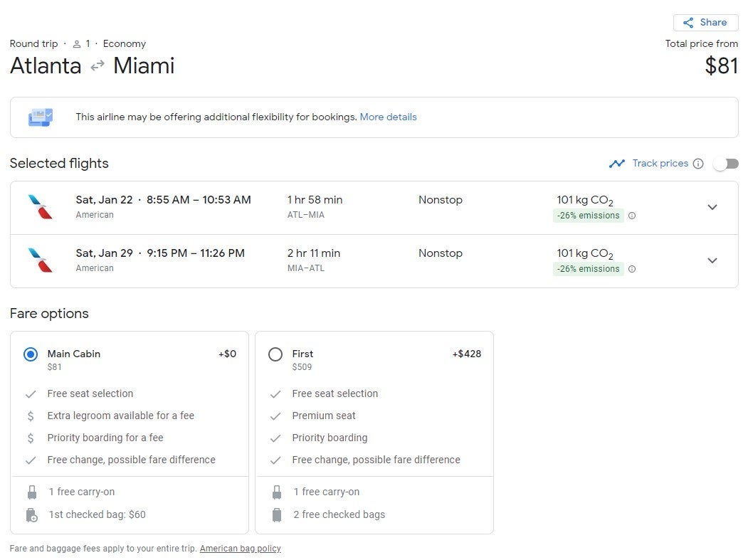
Task: Expand the Jan 22 ATL–MIA flight details
Action: pos(712,207)
